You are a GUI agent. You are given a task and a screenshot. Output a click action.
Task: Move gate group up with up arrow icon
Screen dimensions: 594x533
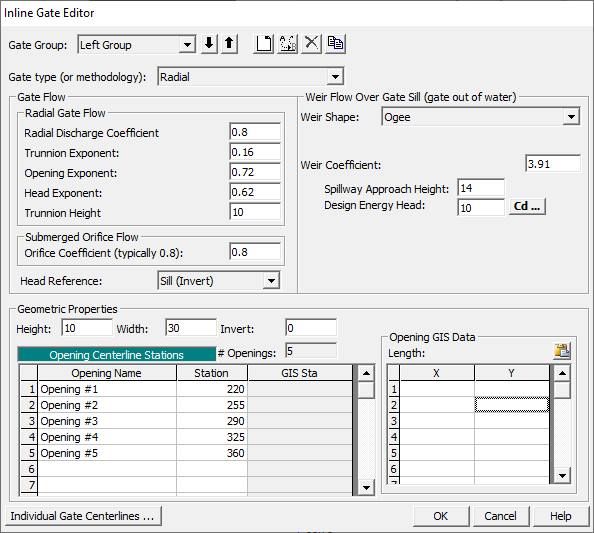(229, 44)
